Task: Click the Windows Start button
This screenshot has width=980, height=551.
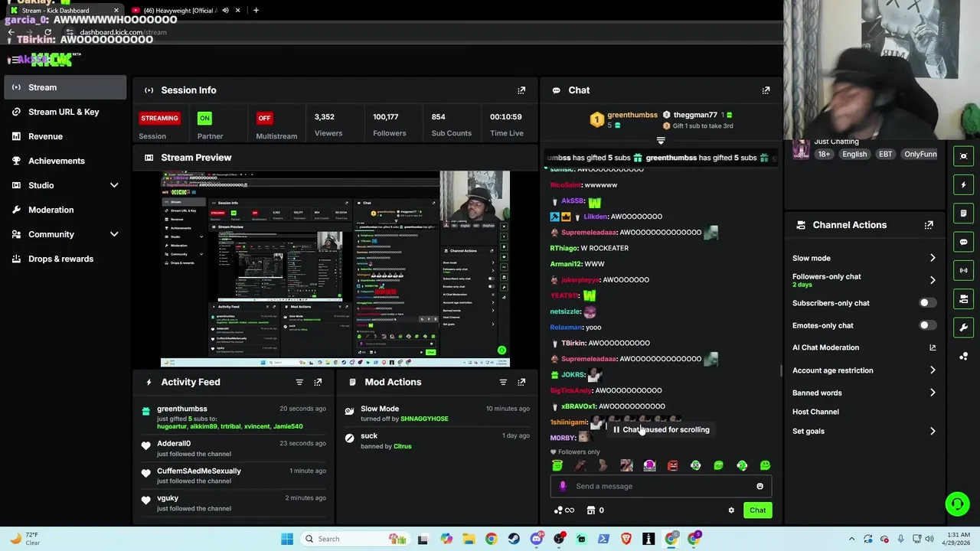Action: (287, 539)
